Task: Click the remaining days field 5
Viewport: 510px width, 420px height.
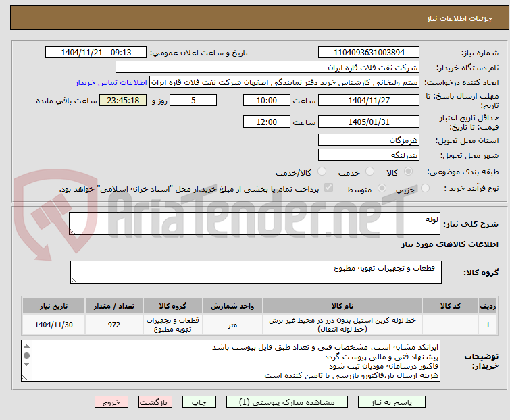Action: click(193, 100)
